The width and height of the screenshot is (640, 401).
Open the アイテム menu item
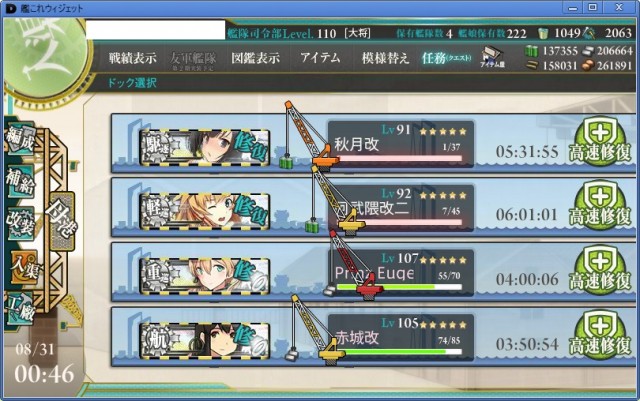[320, 58]
